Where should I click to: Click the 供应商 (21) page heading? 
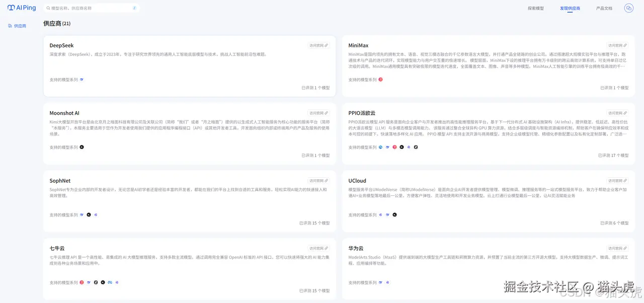point(57,23)
